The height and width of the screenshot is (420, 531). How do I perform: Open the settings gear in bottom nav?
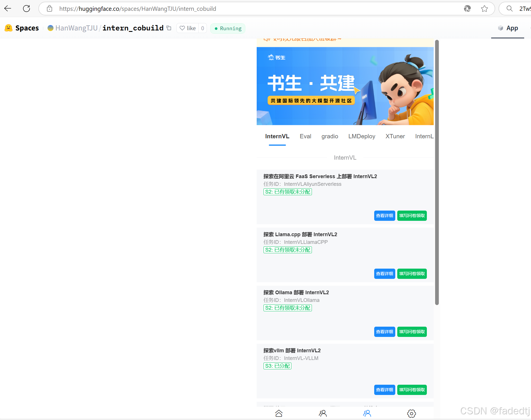pyautogui.click(x=411, y=413)
